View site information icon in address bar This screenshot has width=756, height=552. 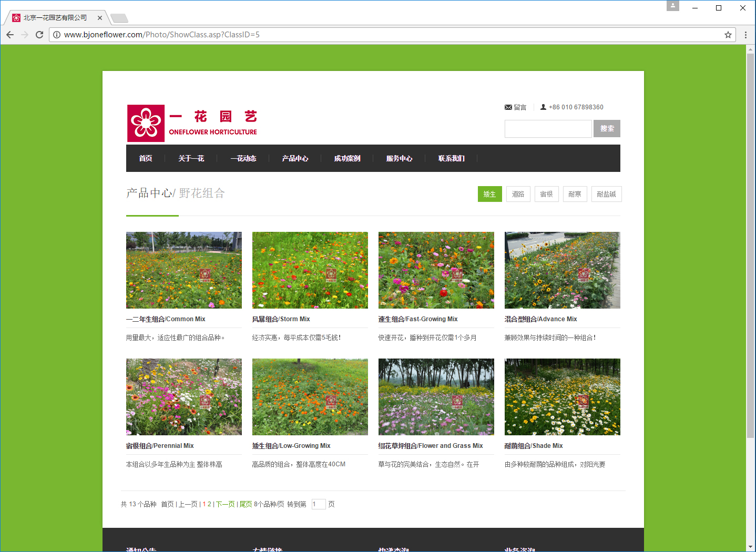coord(57,35)
